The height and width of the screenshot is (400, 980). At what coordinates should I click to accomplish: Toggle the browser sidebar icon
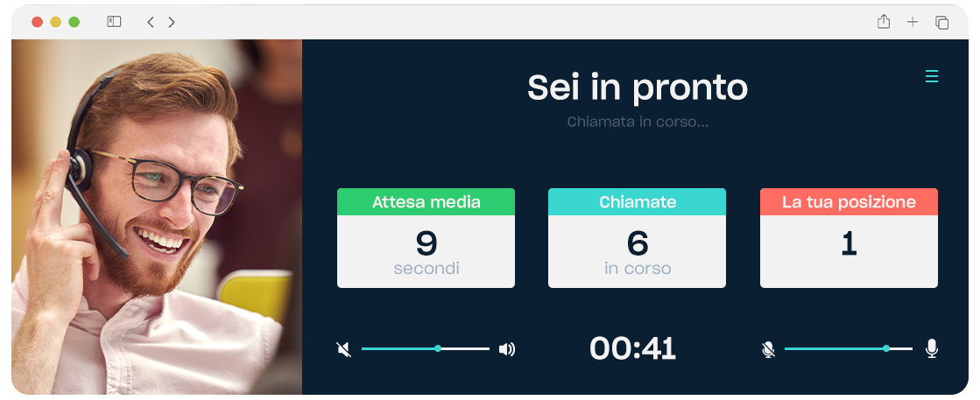114,22
